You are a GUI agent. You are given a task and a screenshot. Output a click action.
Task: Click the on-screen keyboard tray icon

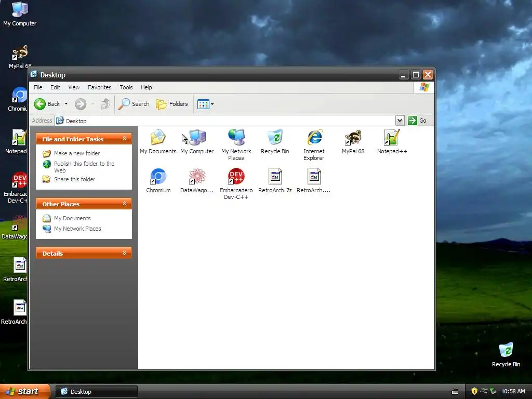(455, 392)
